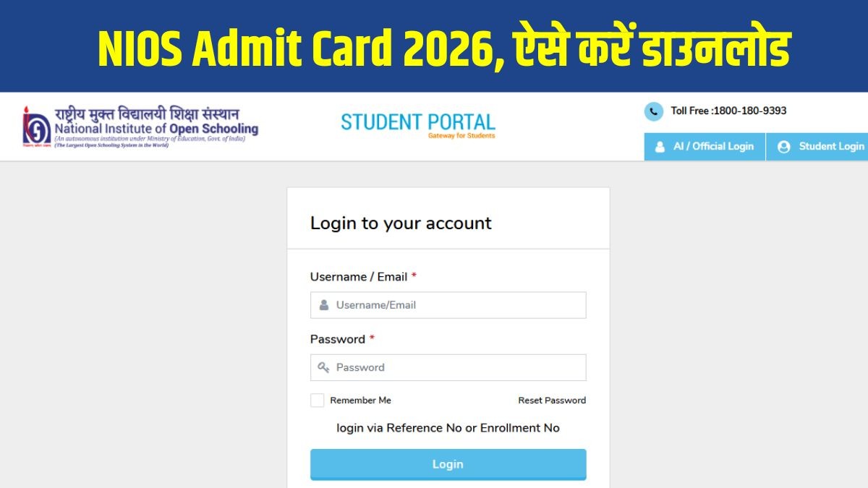Click the Login to your account heading
The height and width of the screenshot is (488, 868).
[401, 223]
